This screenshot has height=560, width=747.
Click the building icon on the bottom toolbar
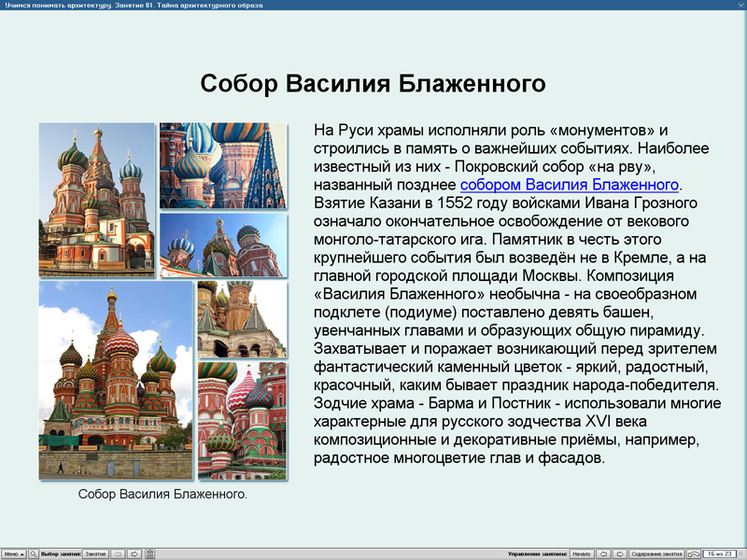coord(149,553)
